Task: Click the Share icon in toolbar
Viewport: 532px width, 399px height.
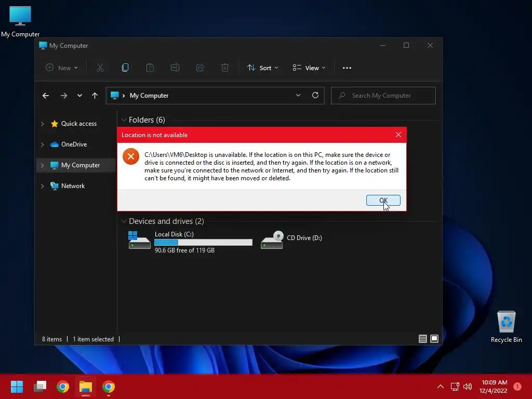Action: tap(200, 68)
